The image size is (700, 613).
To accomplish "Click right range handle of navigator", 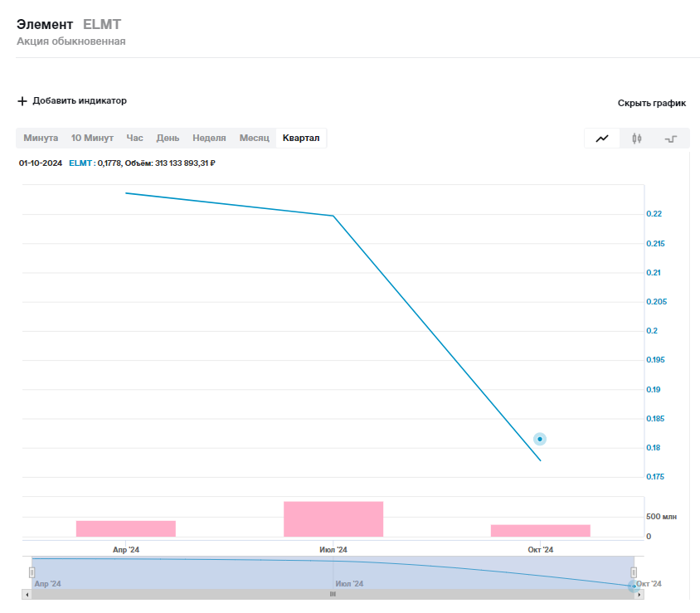I will pyautogui.click(x=634, y=572).
